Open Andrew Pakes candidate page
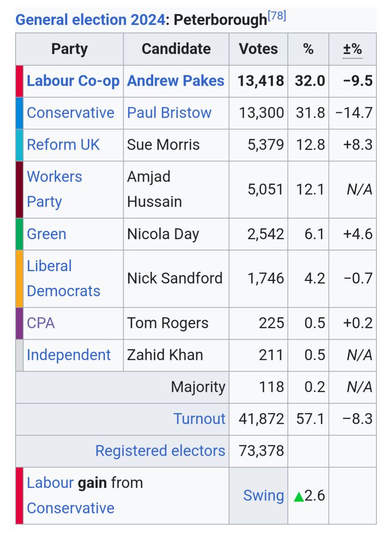 (176, 81)
